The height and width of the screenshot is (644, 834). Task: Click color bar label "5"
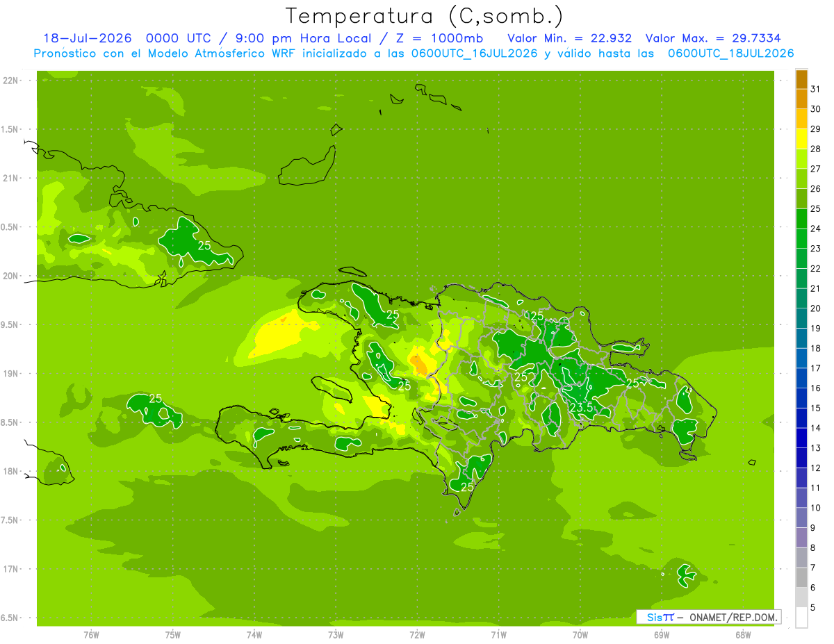(x=813, y=608)
